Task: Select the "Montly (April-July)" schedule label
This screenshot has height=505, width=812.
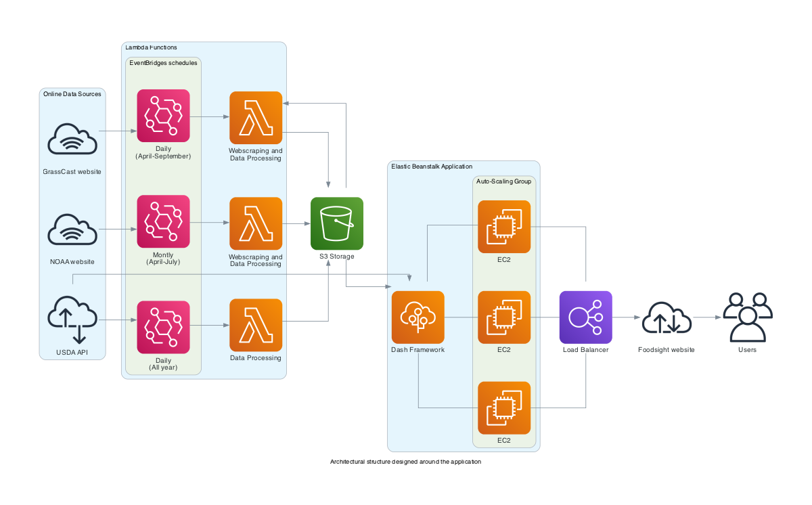Action: [163, 258]
